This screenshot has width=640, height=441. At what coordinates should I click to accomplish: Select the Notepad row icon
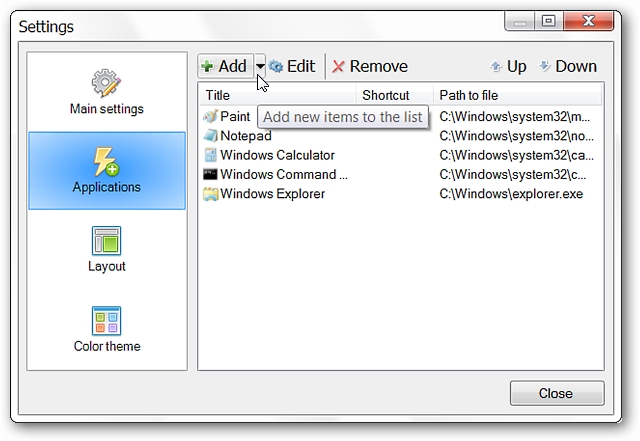click(210, 136)
